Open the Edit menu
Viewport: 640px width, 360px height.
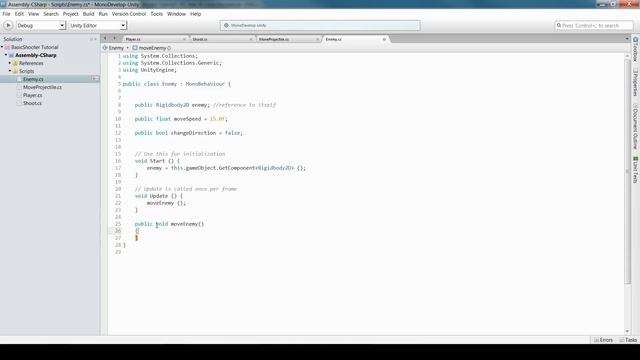[x=19, y=14]
